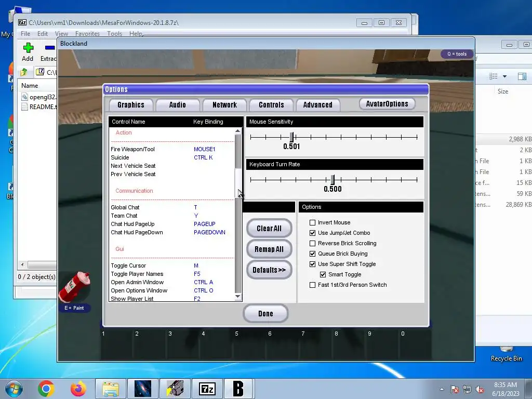Click the 7-Zip horizontal scroll left arrow
Viewport: 532px width, 399px height.
pos(22,264)
